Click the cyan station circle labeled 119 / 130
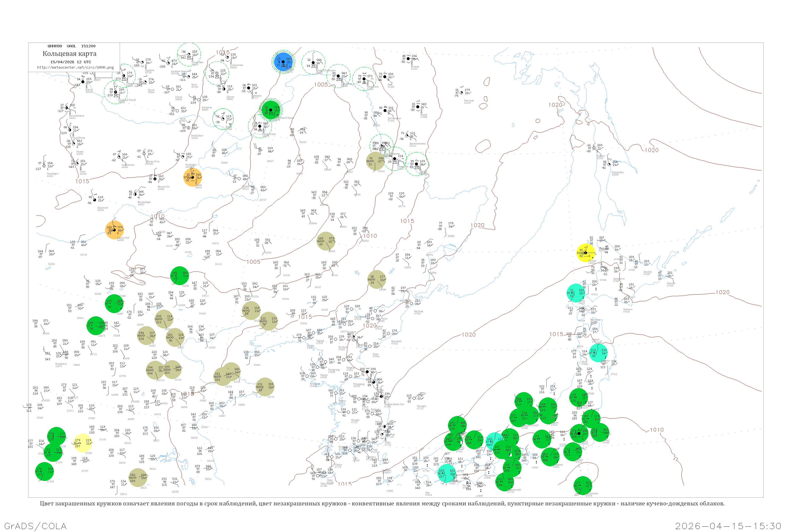The height and width of the screenshot is (532, 798). [x=598, y=353]
